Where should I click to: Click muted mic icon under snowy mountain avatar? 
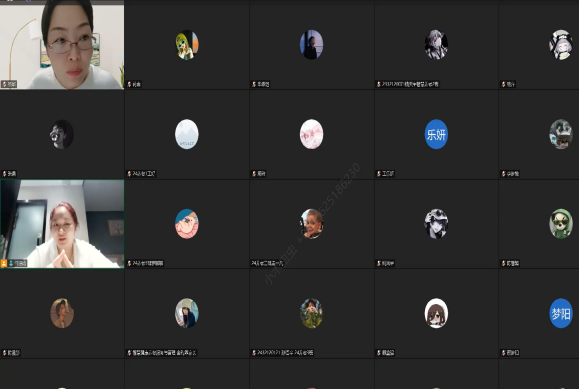129,174
